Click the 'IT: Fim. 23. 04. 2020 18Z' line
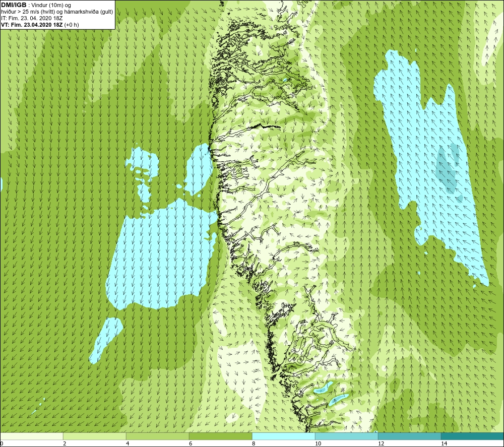Viewport: 504px width, 447px height. [31, 18]
